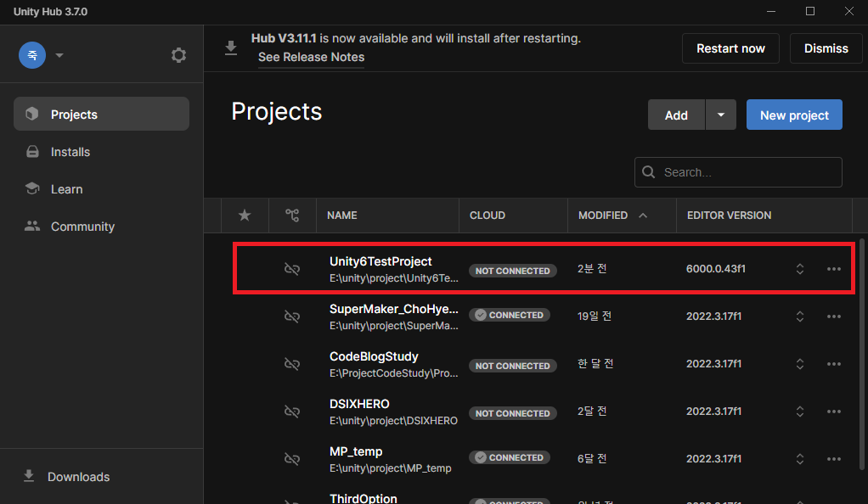
Task: Click the unlinked icon for SuperMaker_ChoHye project
Action: tap(291, 316)
